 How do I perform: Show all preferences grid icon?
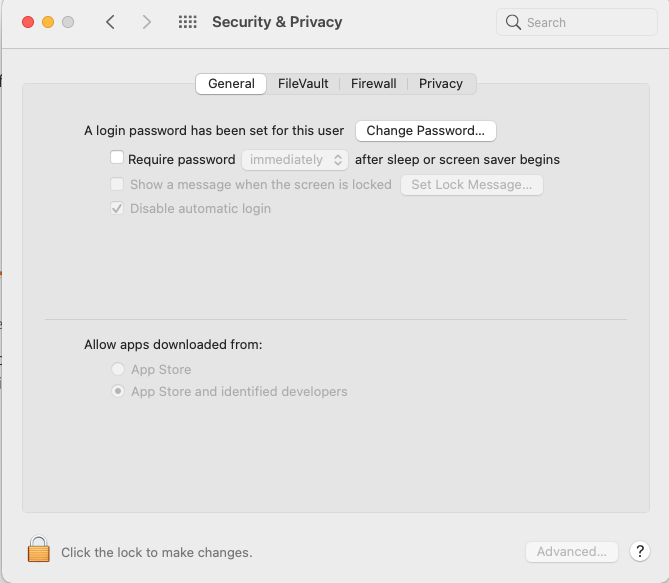(x=187, y=22)
